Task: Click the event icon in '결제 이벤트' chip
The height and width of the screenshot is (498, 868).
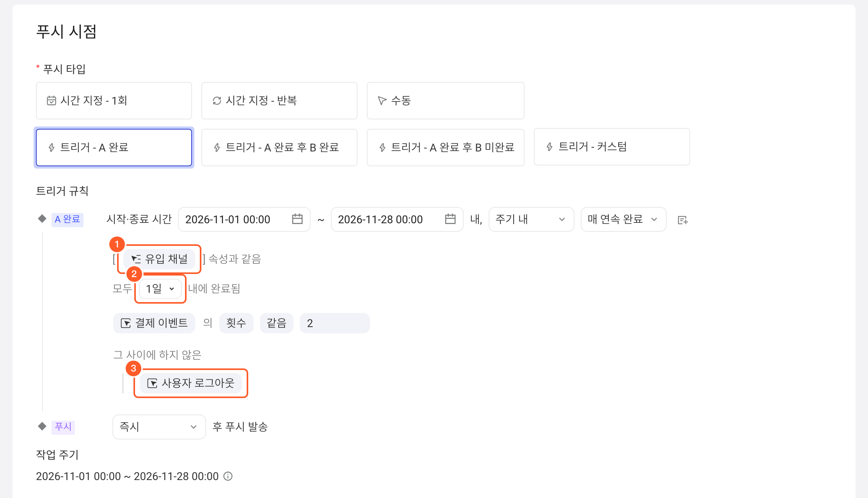Action: [x=126, y=323]
